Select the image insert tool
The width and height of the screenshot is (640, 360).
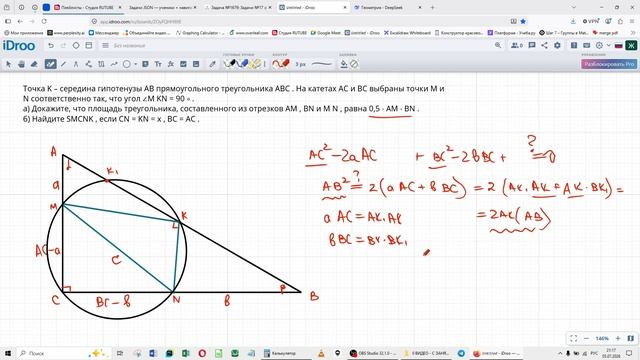pyautogui.click(x=196, y=64)
